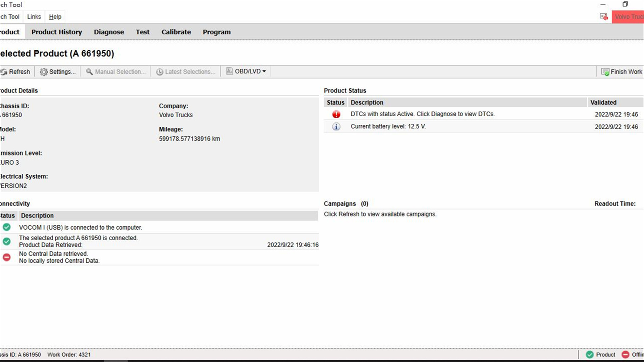Click the Refresh icon in toolbar
The height and width of the screenshot is (362, 644).
[x=4, y=72]
